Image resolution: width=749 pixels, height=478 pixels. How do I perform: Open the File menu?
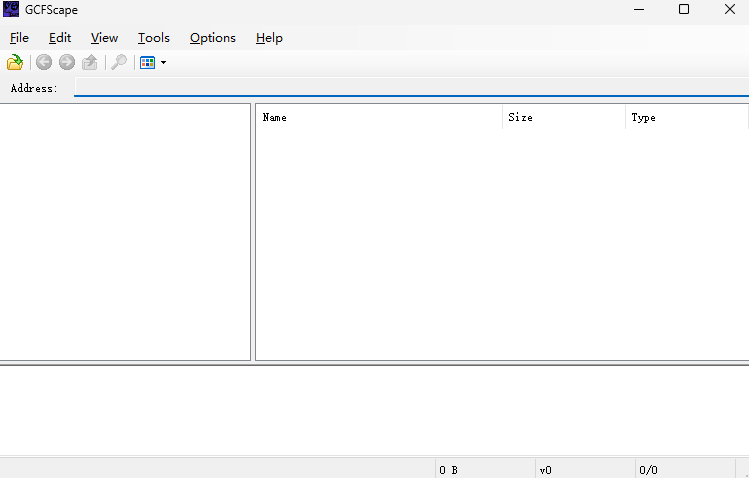tap(20, 38)
